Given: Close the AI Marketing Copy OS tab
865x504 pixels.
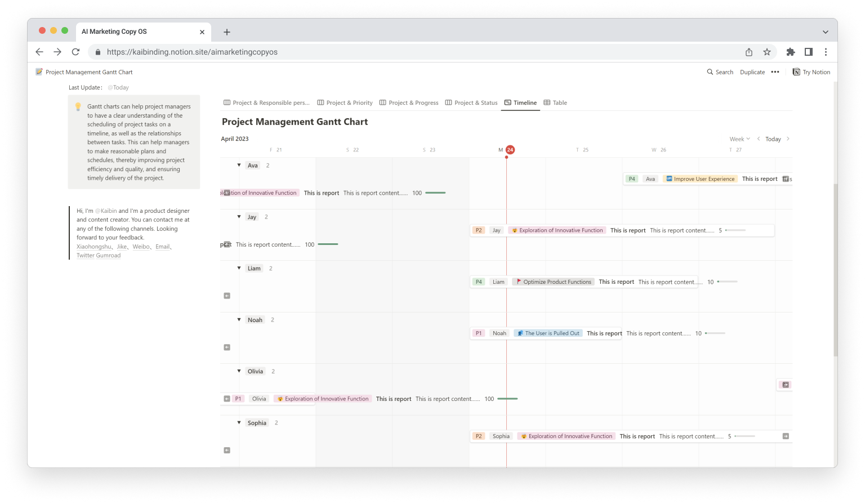Looking at the screenshot, I should point(202,32).
